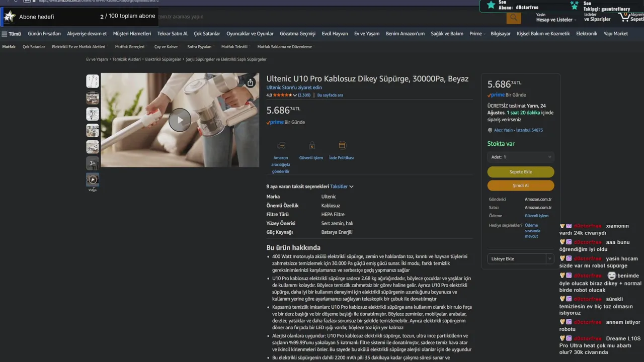
Task: Play the product video in main image
Action: click(x=180, y=120)
